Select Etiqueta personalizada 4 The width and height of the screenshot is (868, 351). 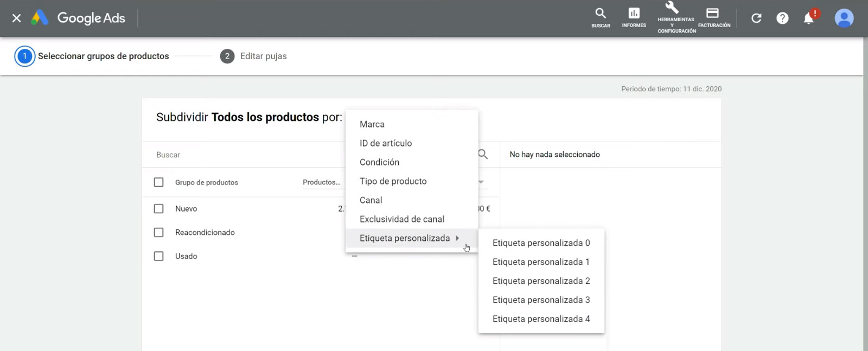[x=541, y=319]
